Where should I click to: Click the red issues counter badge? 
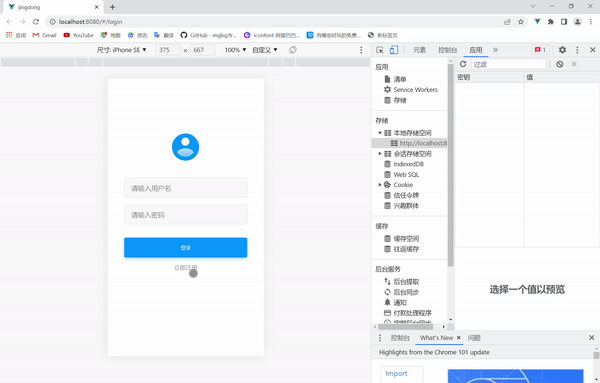(540, 50)
